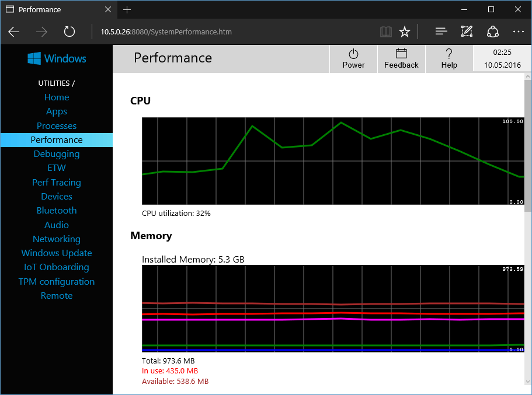Go to TPM configuration page
532x395 pixels.
57,282
